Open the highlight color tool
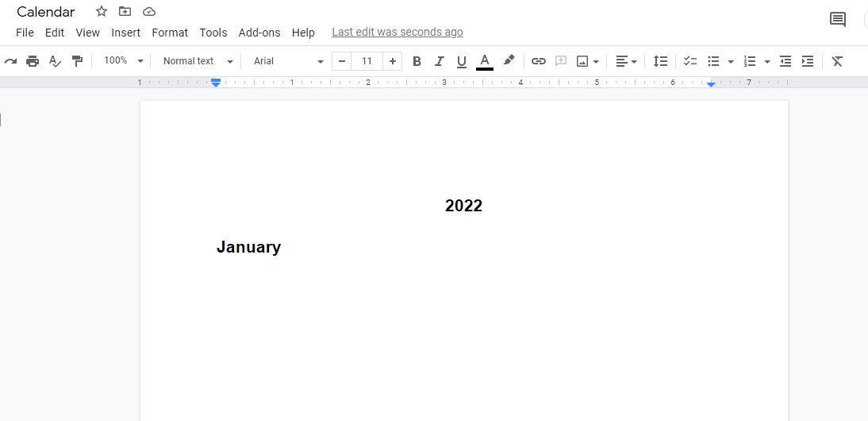The height and width of the screenshot is (421, 868). [x=509, y=60]
